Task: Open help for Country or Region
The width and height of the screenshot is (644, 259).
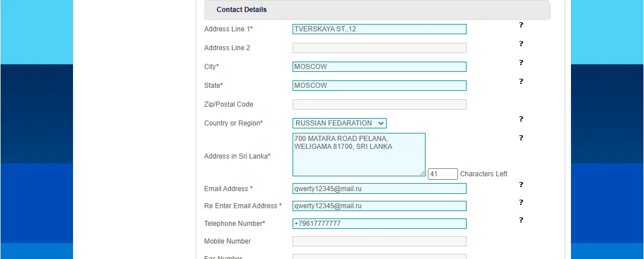Action: coord(521,119)
